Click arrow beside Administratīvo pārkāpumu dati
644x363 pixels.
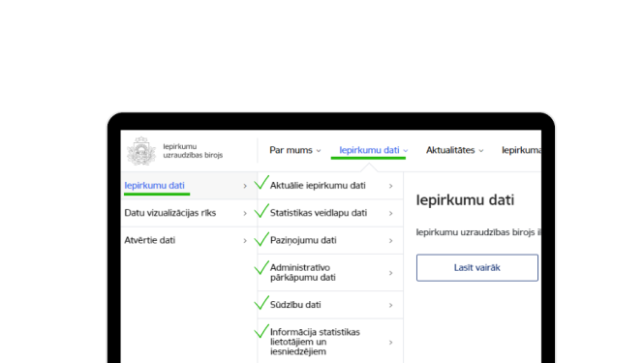point(390,273)
